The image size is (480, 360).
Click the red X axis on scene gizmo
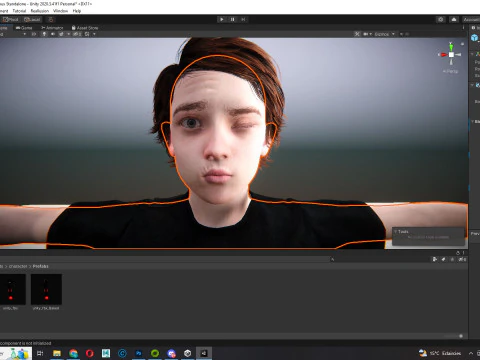(443, 55)
